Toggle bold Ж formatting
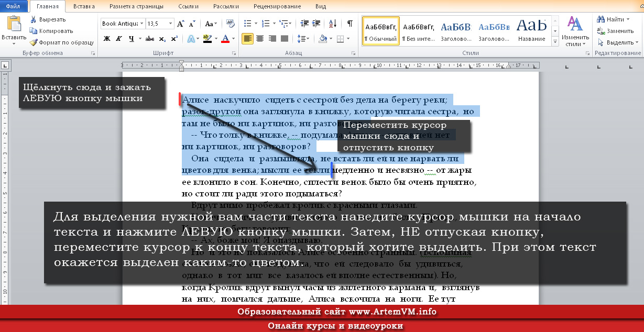Image resolution: width=644 pixels, height=332 pixels. coord(107,39)
